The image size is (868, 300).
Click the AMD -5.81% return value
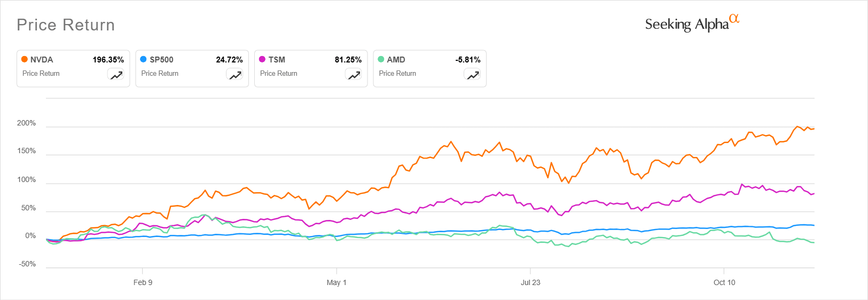click(467, 60)
